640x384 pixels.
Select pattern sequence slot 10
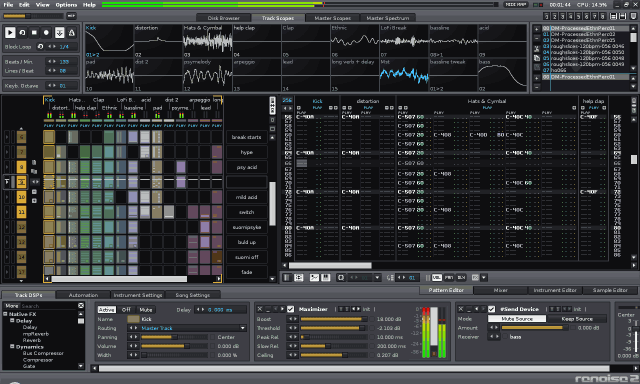click(21, 197)
